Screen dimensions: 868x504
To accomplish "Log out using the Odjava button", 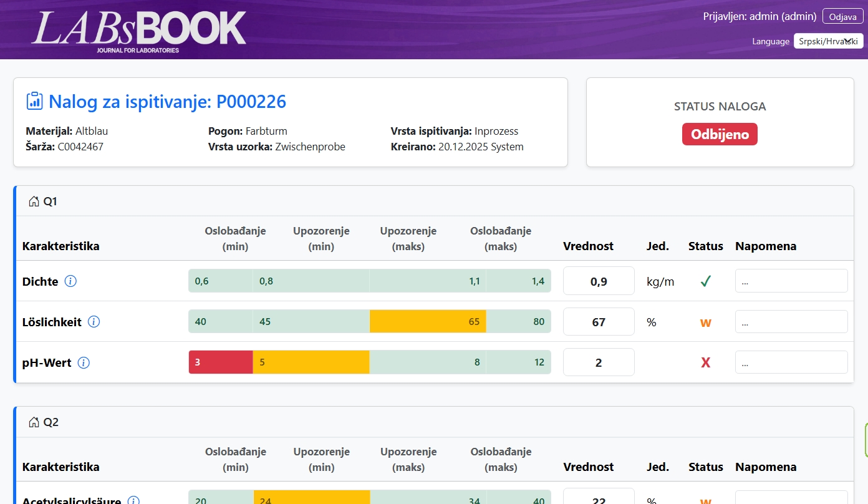I will [x=842, y=16].
